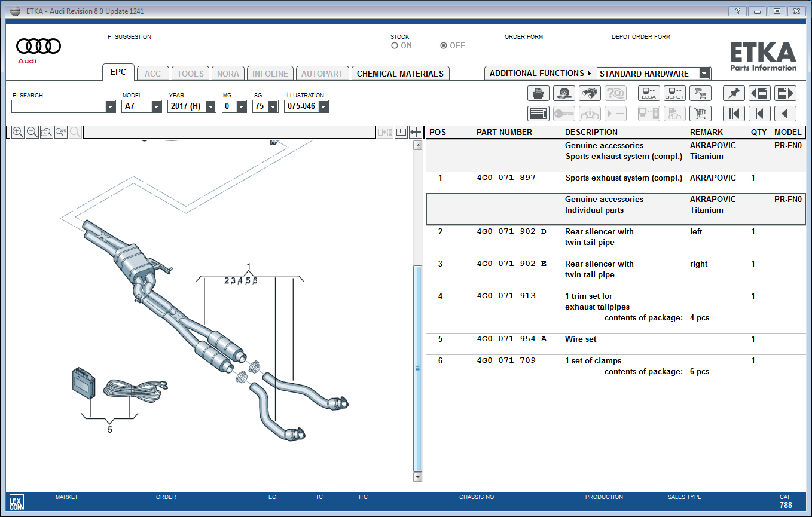Open the SG dropdown showing 75
Screen dimensions: 812x517
273,106
